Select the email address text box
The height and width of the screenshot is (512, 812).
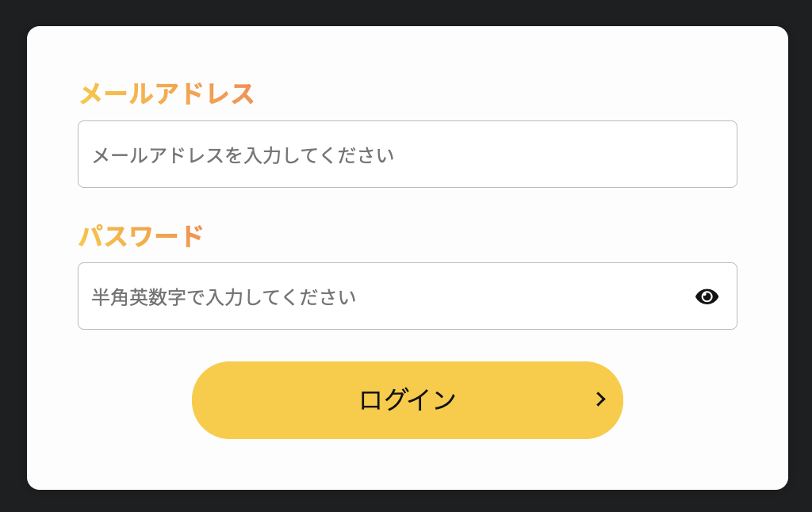point(407,155)
